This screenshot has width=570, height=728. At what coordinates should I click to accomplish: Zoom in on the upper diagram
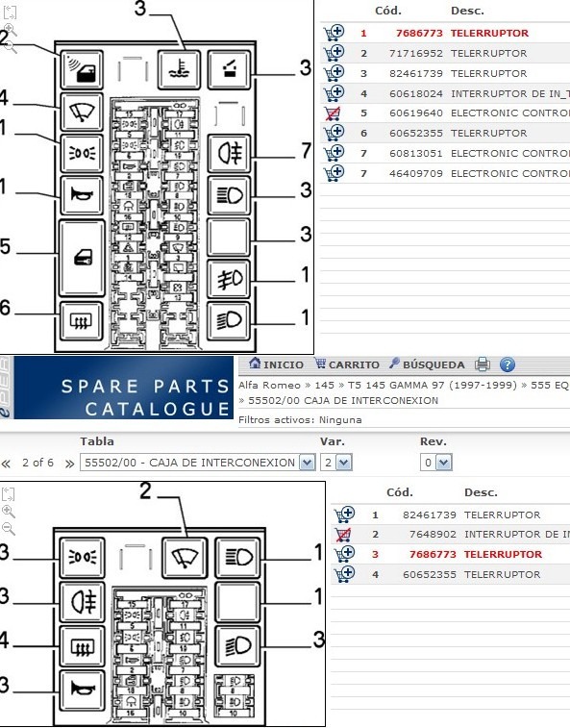coord(10,29)
